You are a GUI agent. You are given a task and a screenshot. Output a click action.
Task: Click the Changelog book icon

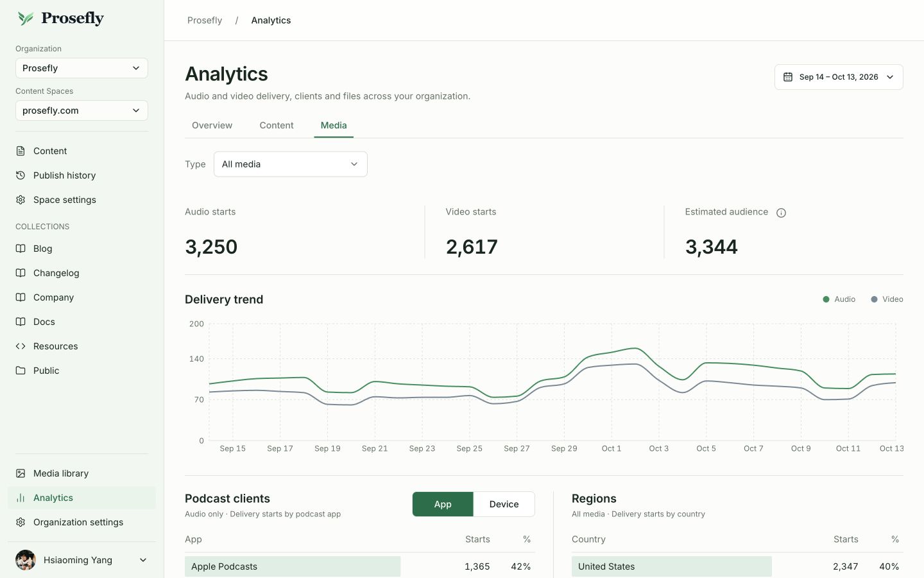[21, 273]
